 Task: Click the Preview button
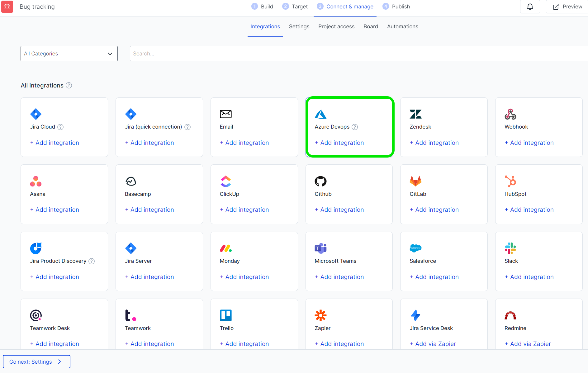point(567,7)
